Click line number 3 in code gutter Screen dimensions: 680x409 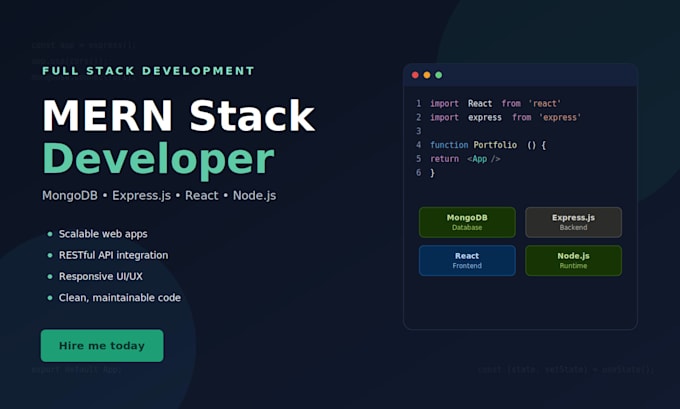click(418, 131)
